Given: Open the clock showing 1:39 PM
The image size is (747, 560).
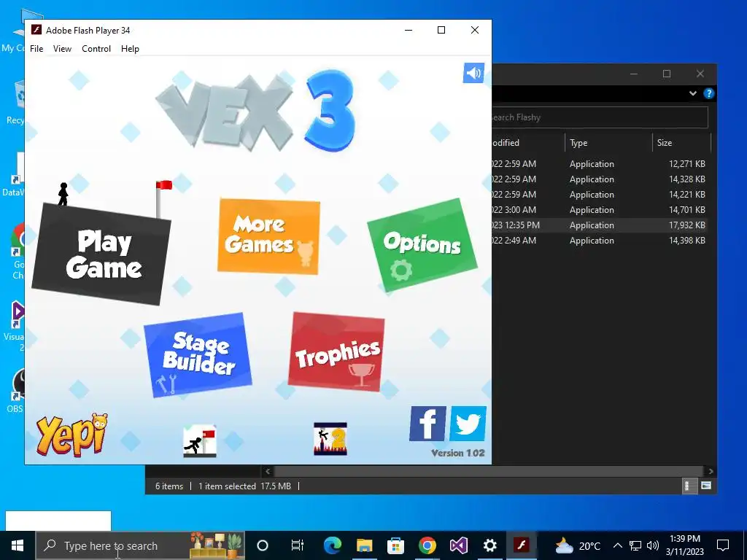Looking at the screenshot, I should click(684, 545).
